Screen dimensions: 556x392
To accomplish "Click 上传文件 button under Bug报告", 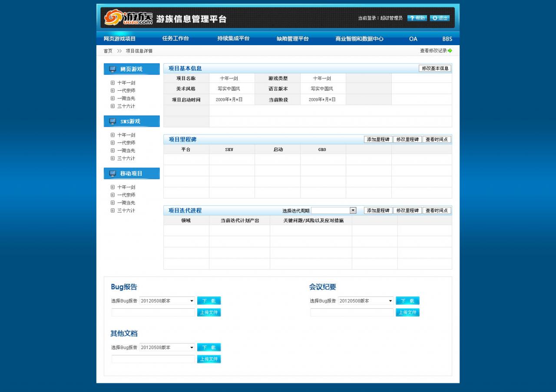I will coord(209,313).
